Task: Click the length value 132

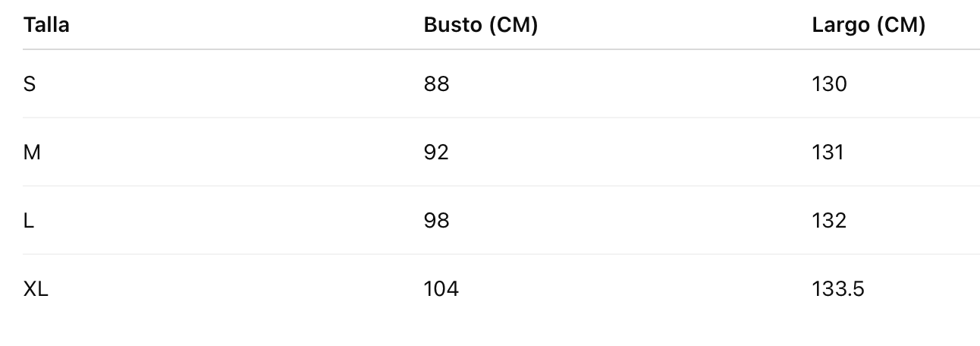Action: pyautogui.click(x=829, y=221)
